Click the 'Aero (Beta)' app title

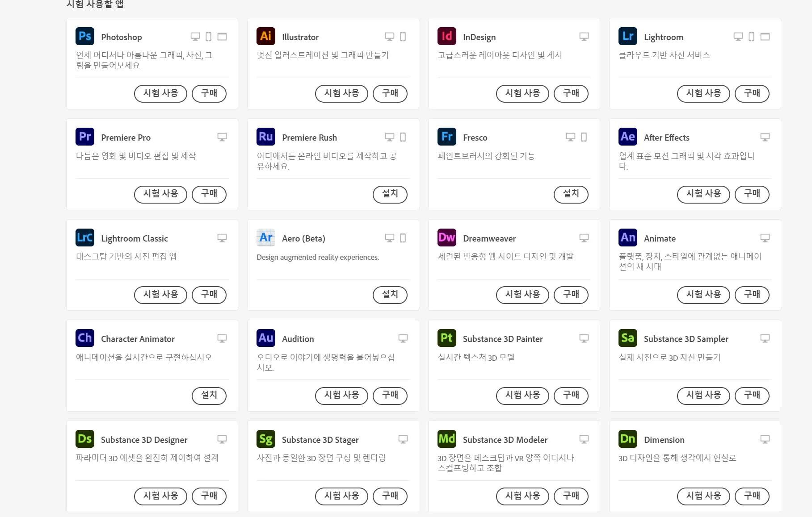pos(303,238)
